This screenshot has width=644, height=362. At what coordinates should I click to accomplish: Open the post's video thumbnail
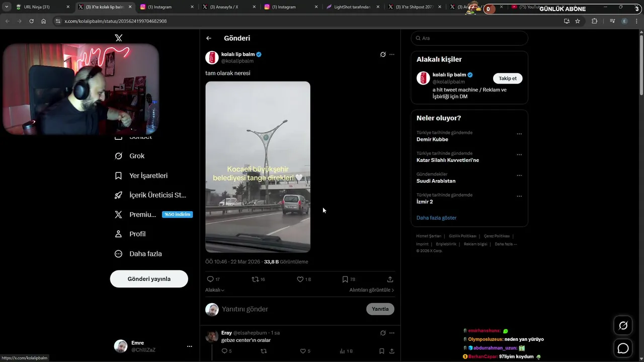[x=258, y=167]
